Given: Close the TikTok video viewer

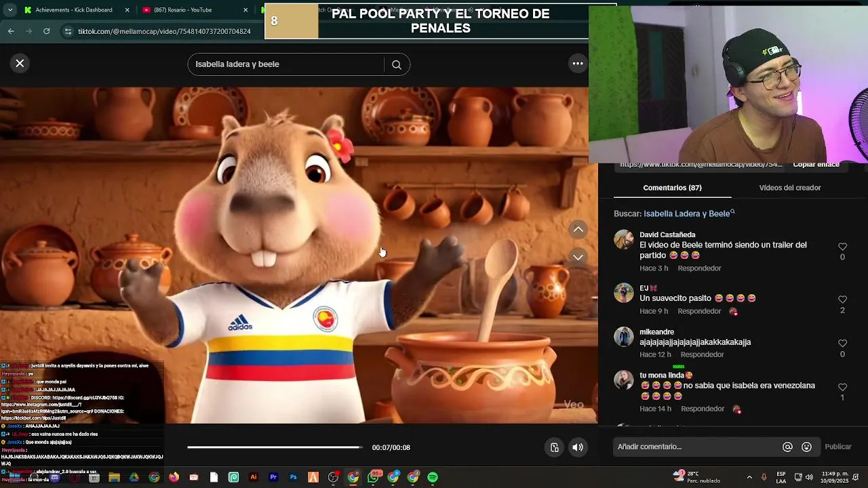Looking at the screenshot, I should (x=20, y=63).
